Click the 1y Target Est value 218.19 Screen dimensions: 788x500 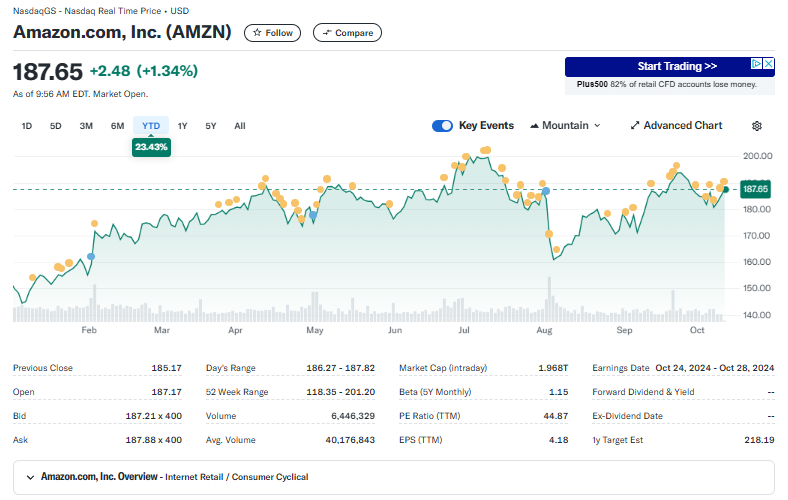point(759,440)
